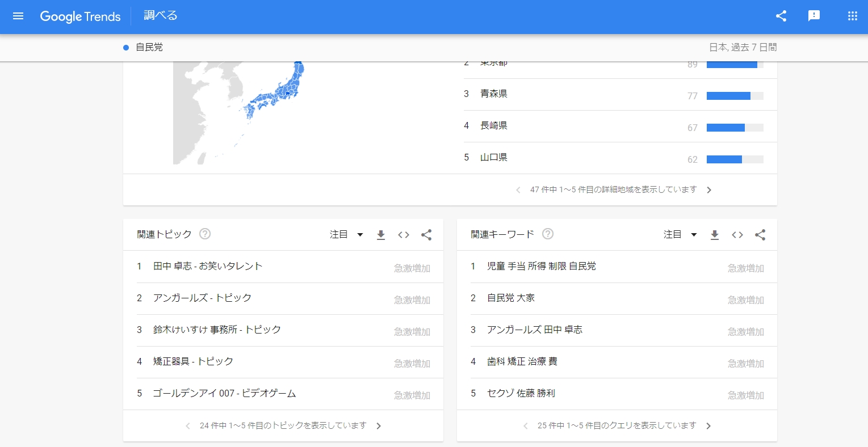Open help for 関連キーワード

click(548, 234)
